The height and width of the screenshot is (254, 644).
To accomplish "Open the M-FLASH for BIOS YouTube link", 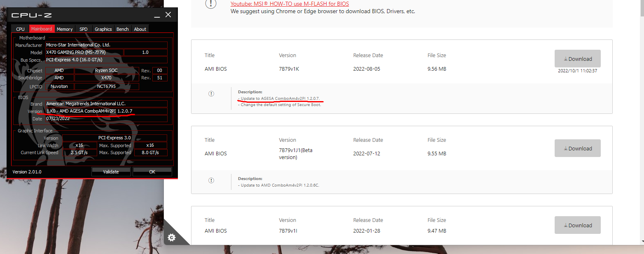I will pos(289,4).
